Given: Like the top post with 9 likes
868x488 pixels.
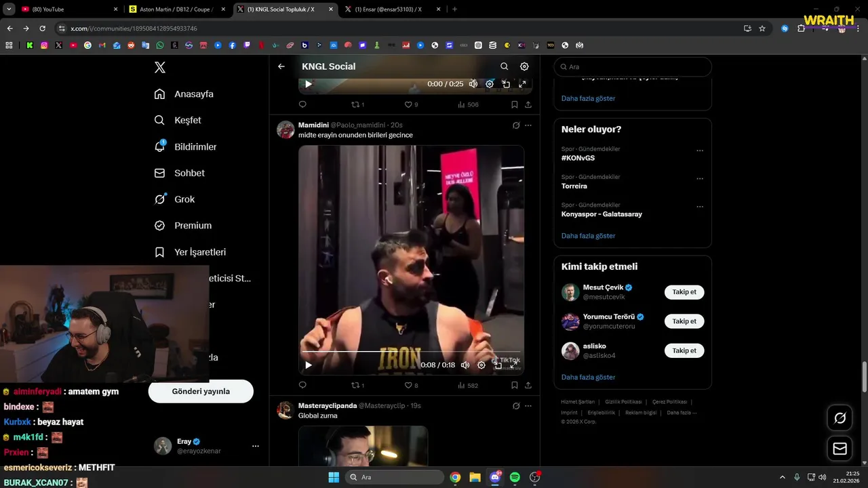Looking at the screenshot, I should (411, 104).
